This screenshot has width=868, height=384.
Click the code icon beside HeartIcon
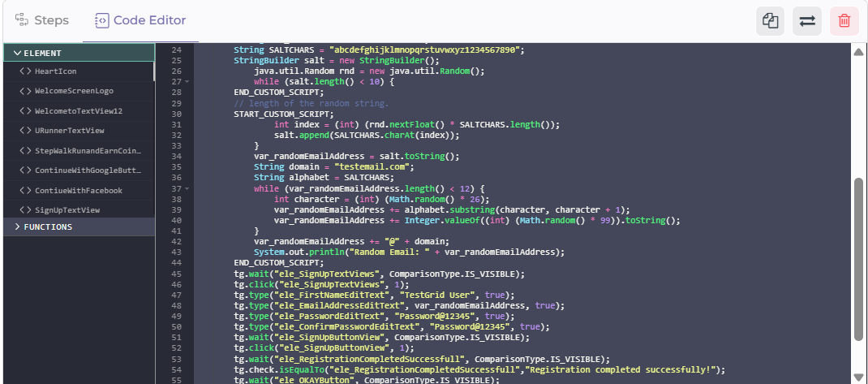(25, 71)
